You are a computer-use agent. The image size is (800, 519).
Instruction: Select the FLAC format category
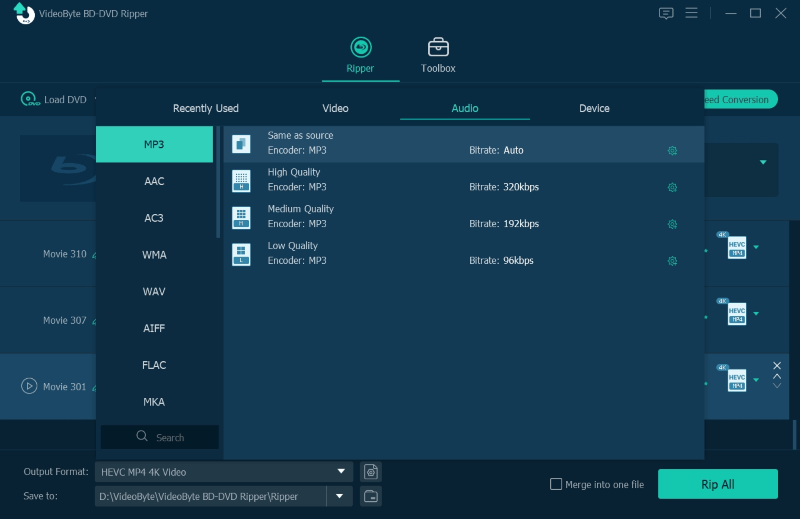click(155, 365)
